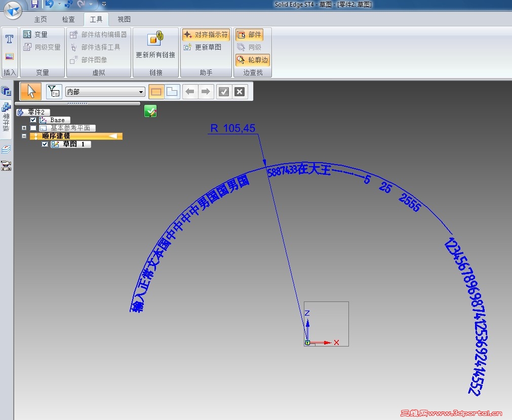The height and width of the screenshot is (420, 512).
Task: Toggle the 草图 1 visibility checkbox
Action: (x=45, y=144)
